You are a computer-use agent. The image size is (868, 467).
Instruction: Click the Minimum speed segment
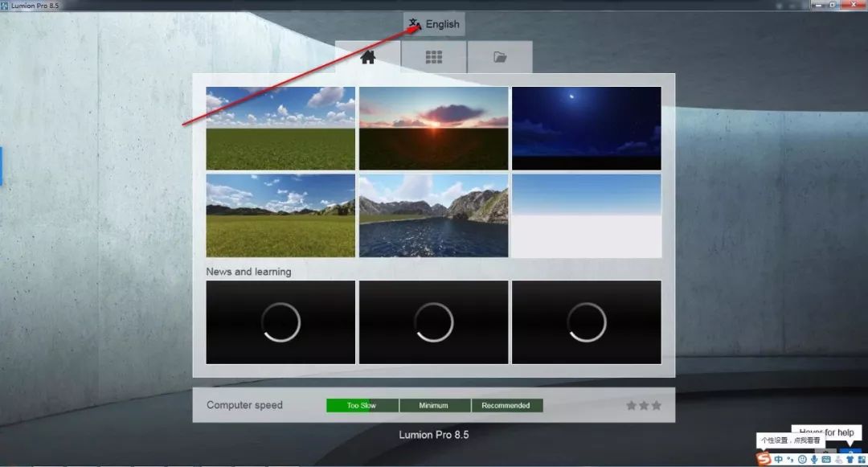pyautogui.click(x=435, y=406)
